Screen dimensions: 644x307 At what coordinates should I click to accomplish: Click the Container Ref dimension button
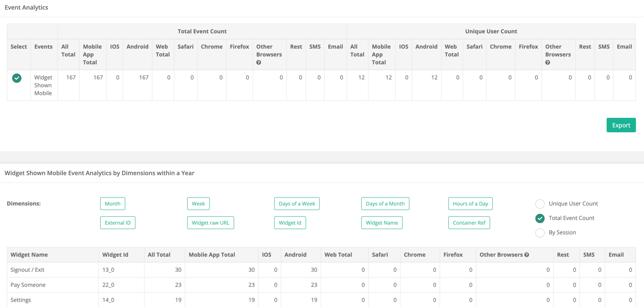469,223
